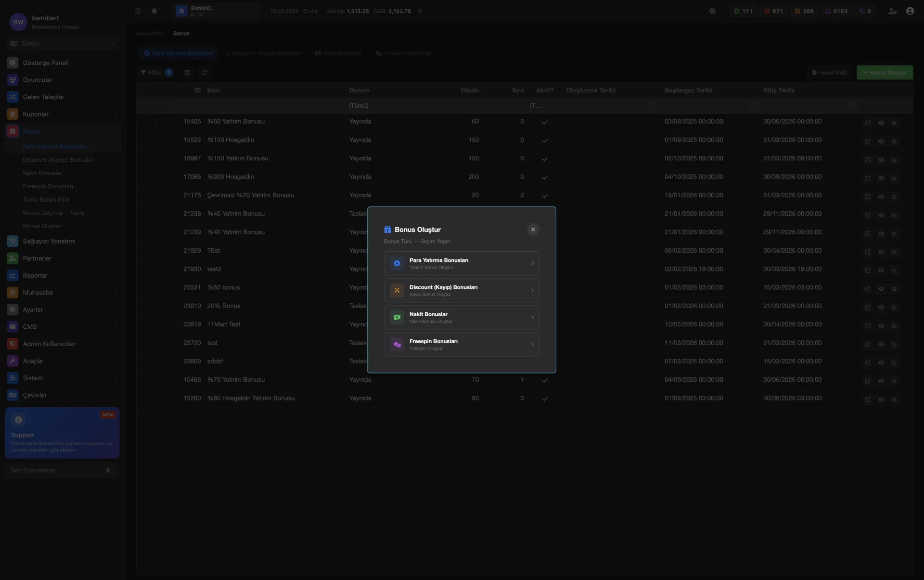Viewport: 924px width, 580px height.
Task: Select Para Yatırma Bonusları option in dialog
Action: click(461, 263)
